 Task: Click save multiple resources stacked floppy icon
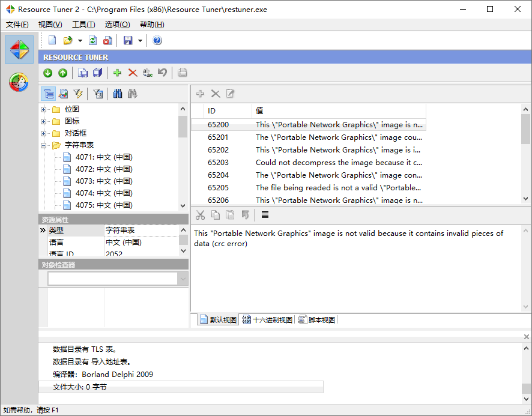[x=98, y=73]
